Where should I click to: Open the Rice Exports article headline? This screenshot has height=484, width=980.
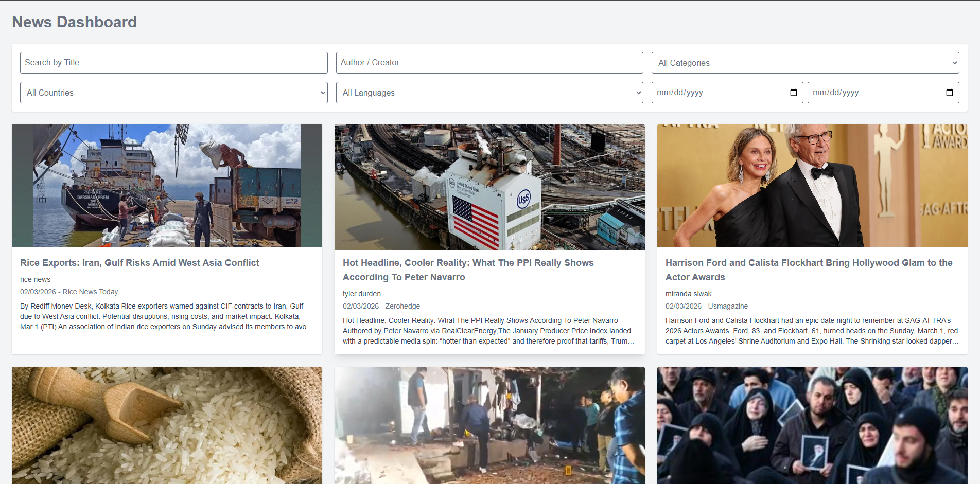(x=139, y=262)
